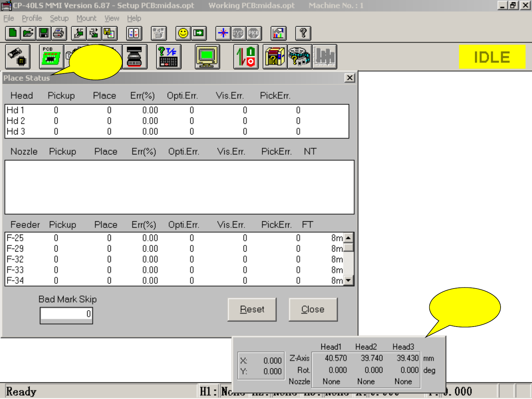Click the feeder reel question mark icon
Viewport: 532px width, 399px height.
point(300,57)
